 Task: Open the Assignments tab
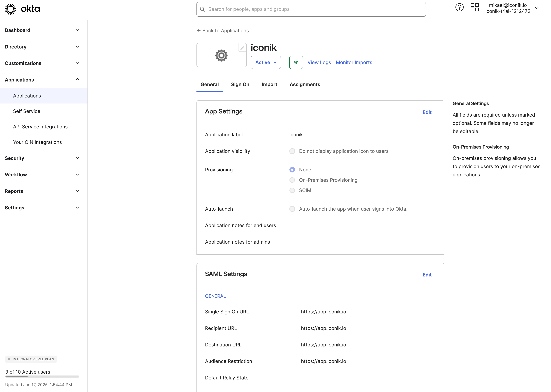(304, 84)
